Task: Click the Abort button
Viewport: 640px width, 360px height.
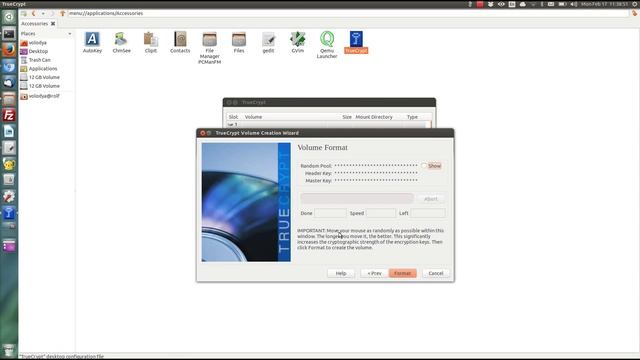Action: click(x=431, y=199)
